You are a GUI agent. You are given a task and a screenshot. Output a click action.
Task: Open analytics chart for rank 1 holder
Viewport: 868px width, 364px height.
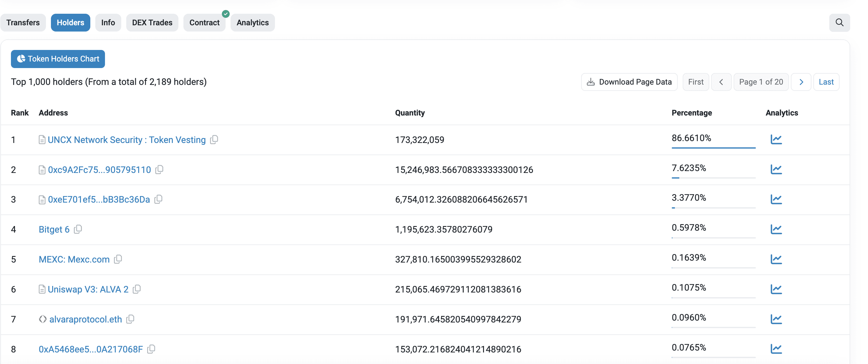pyautogui.click(x=776, y=140)
